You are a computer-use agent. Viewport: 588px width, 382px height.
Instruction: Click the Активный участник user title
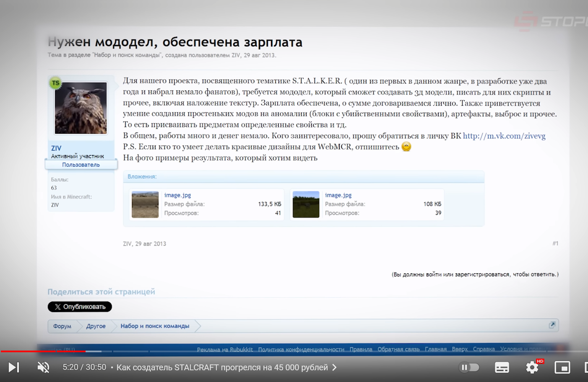pos(78,156)
